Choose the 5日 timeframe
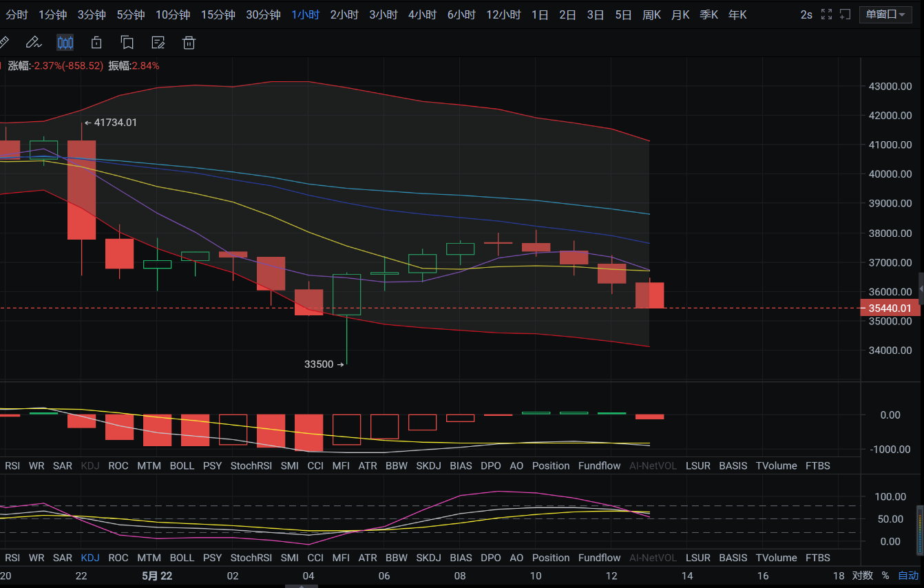The height and width of the screenshot is (588, 924). [x=623, y=14]
